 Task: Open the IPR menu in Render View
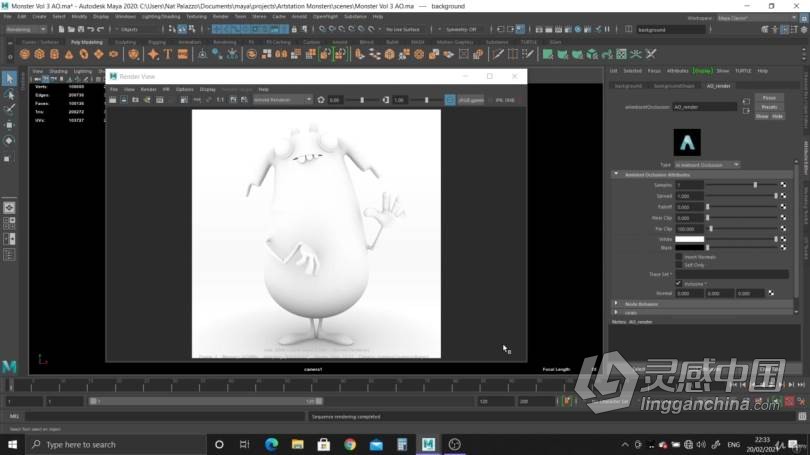166,89
